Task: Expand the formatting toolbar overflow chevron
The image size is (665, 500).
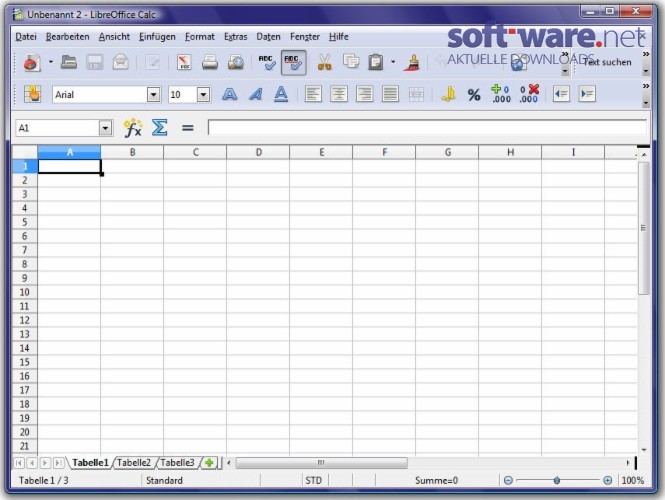Action: tap(645, 86)
